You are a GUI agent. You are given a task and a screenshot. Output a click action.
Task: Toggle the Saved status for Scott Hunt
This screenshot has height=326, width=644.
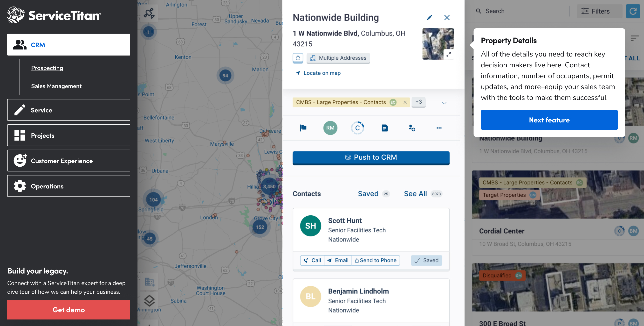[426, 260]
